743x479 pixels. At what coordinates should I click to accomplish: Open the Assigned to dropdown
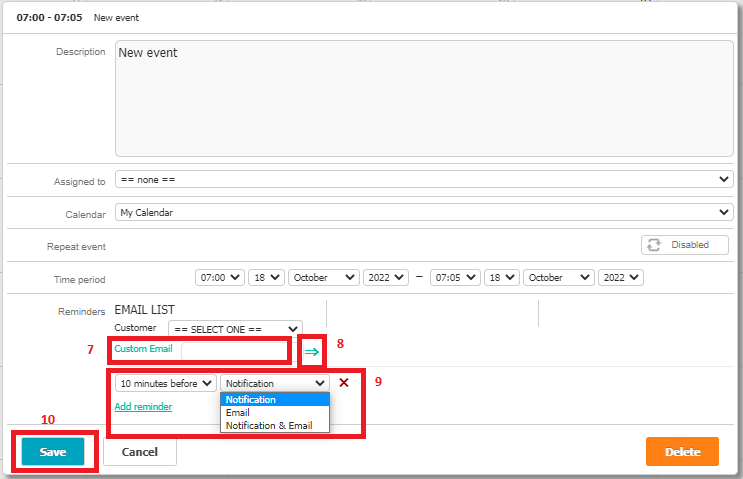click(x=424, y=179)
